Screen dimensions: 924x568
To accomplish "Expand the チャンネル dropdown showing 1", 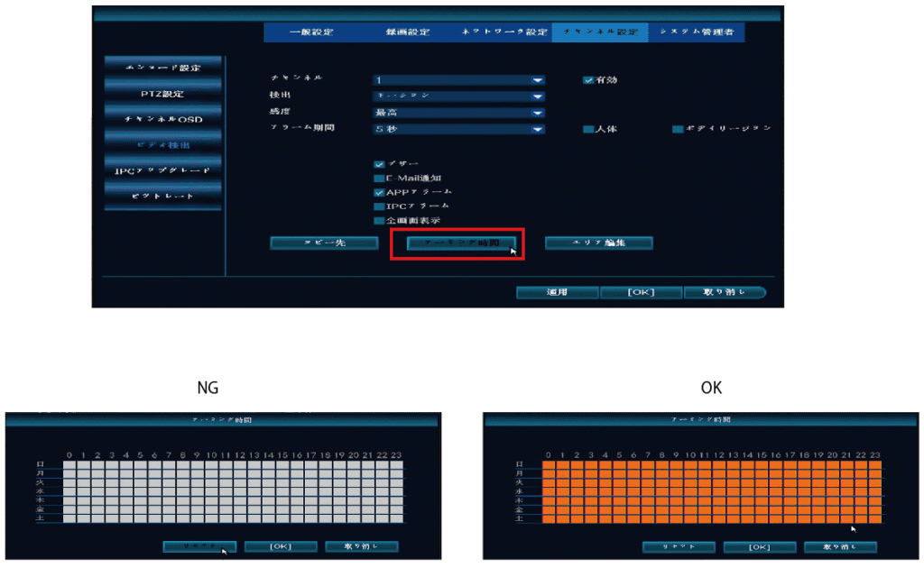I will [x=459, y=80].
